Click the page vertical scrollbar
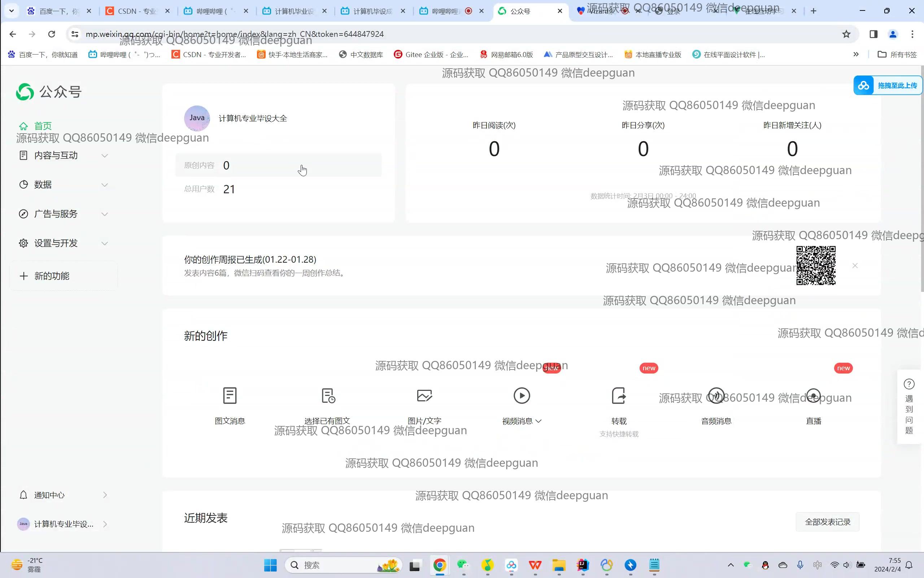Viewport: 924px width, 578px height. (x=922, y=180)
